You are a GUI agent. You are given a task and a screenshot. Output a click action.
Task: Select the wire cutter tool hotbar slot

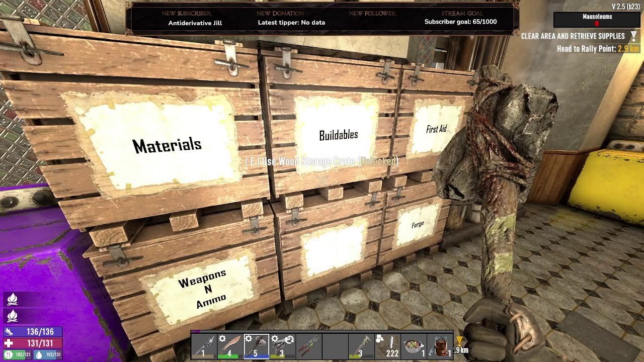(309, 346)
